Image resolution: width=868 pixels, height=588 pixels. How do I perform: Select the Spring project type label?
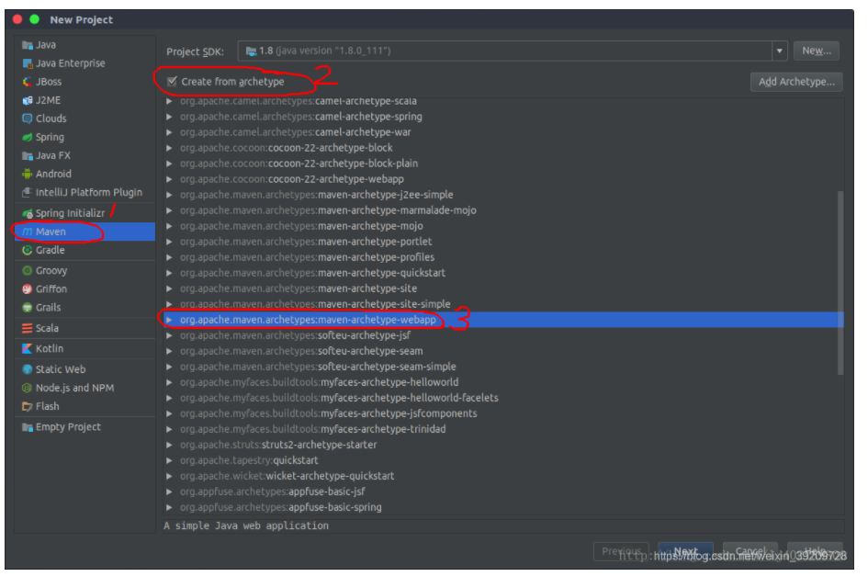[50, 137]
